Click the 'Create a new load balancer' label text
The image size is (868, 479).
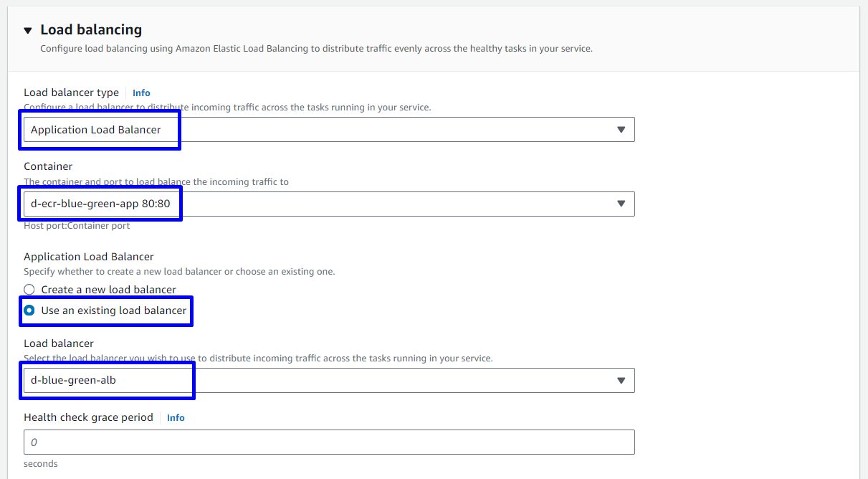[x=108, y=290]
